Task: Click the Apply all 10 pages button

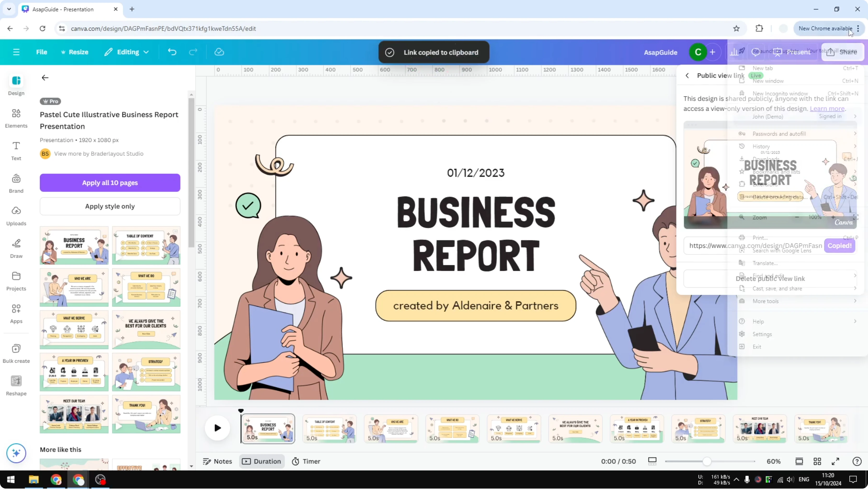Action: (x=110, y=182)
